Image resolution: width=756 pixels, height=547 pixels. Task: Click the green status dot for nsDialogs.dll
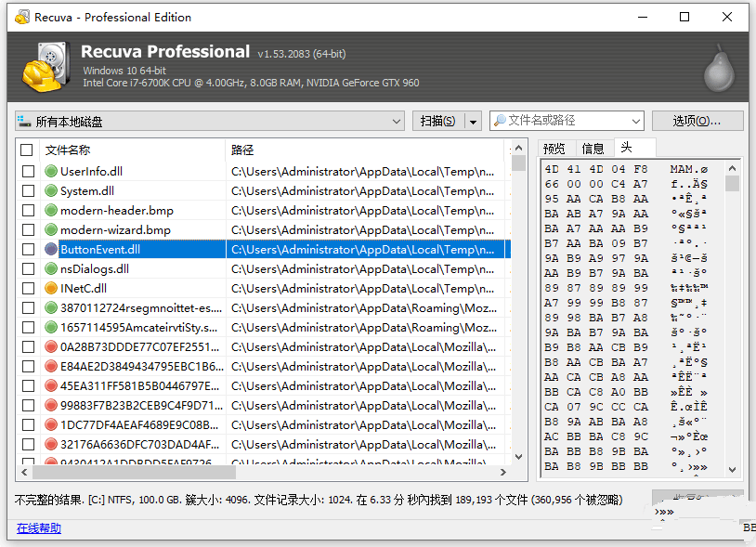51,269
